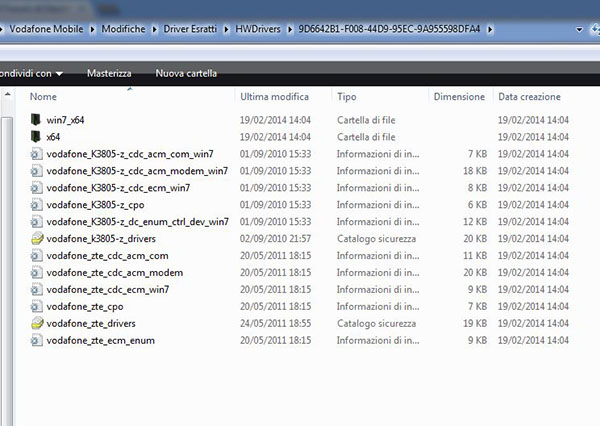Image resolution: width=600 pixels, height=426 pixels.
Task: Sort by Ultima modifica column header
Action: (x=275, y=97)
